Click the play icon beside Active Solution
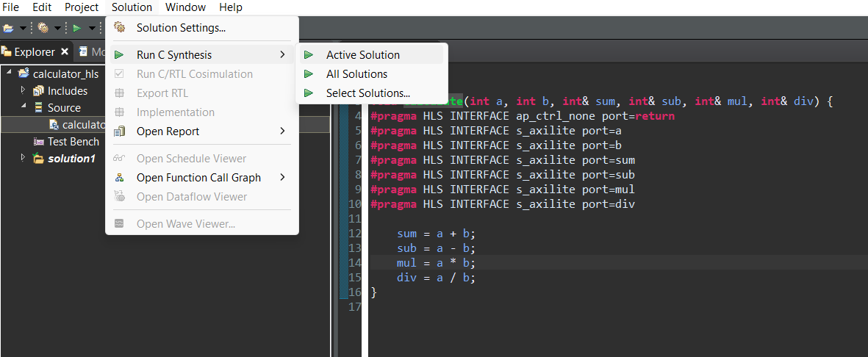868x357 pixels. (x=309, y=55)
